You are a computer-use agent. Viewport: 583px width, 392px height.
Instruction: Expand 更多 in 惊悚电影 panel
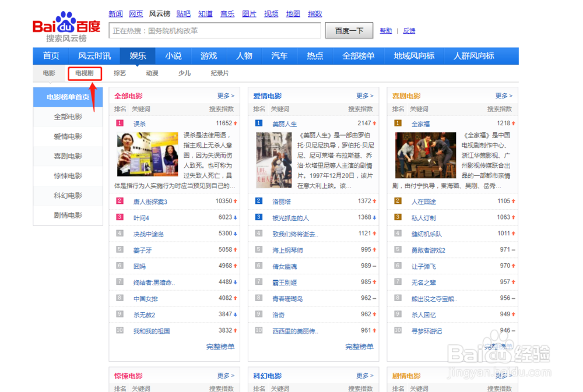[226, 376]
